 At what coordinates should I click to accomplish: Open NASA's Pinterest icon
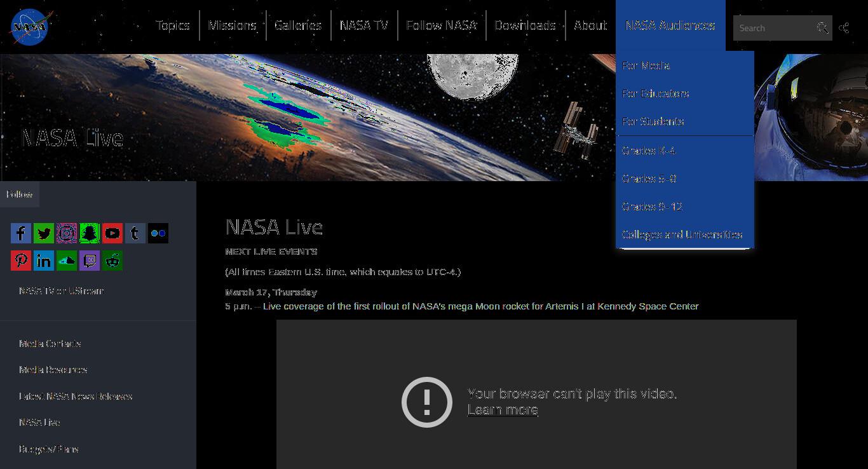coord(21,261)
